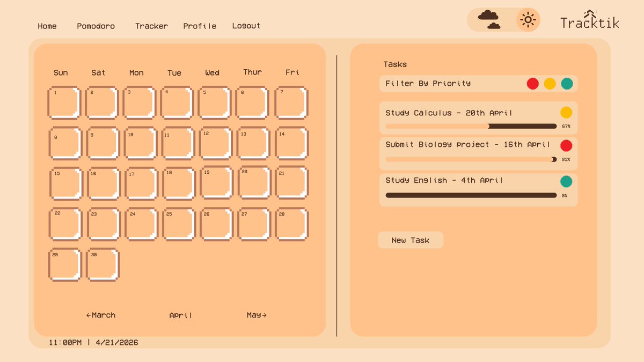Click Study English progress bar
Viewport: 644px width, 362px height.
click(471, 195)
